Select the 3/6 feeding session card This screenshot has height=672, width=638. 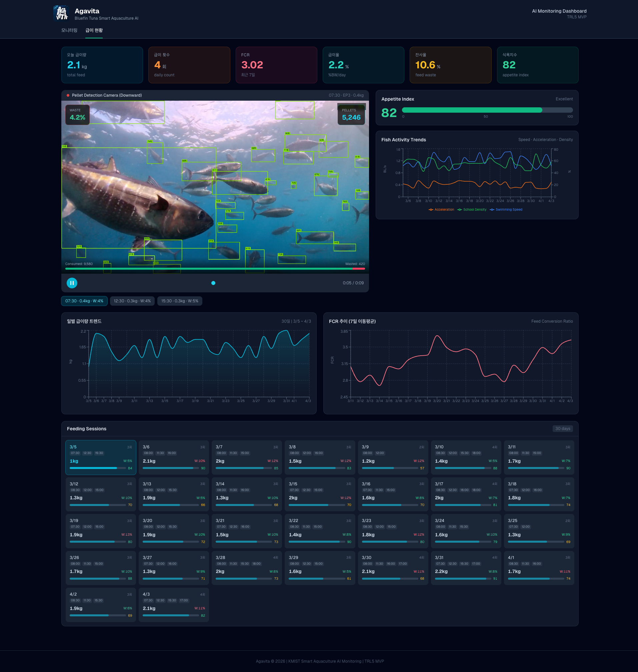174,457
